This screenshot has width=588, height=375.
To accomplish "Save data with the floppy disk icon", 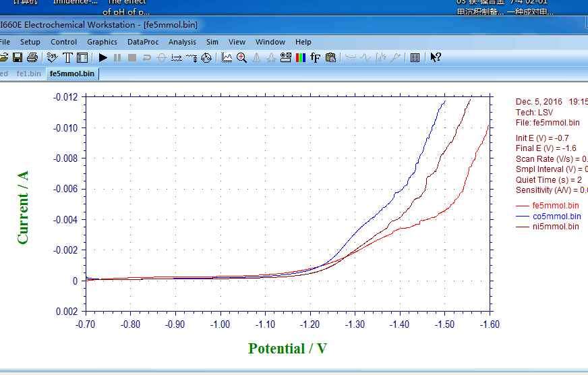I will tap(18, 58).
